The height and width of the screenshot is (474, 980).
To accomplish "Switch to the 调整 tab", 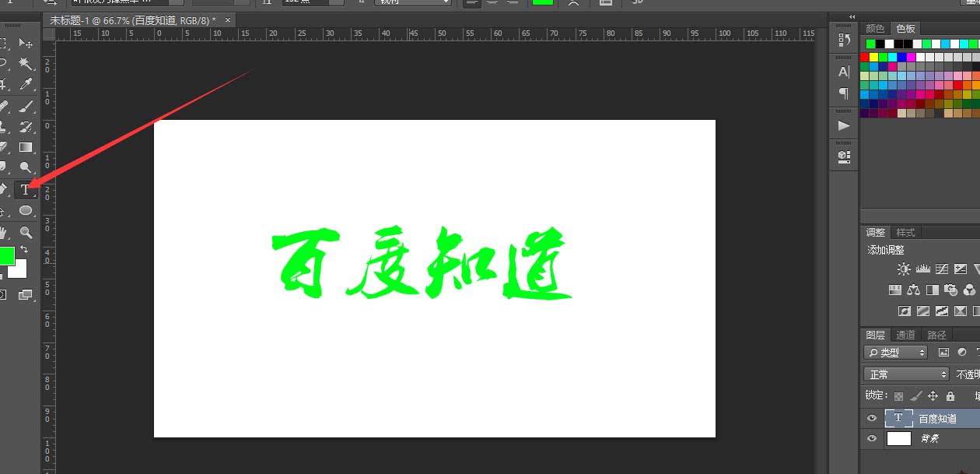I will 875,233.
